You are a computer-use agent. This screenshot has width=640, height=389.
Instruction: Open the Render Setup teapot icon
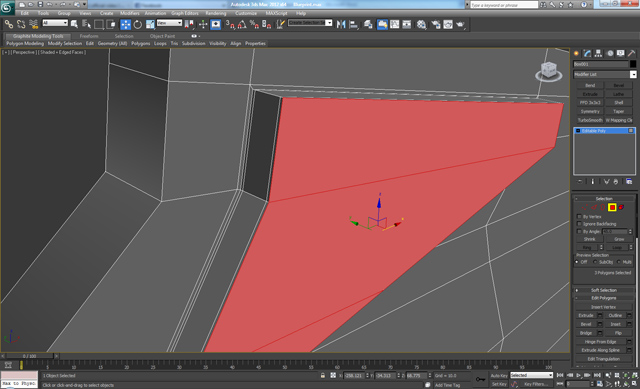(x=436, y=24)
